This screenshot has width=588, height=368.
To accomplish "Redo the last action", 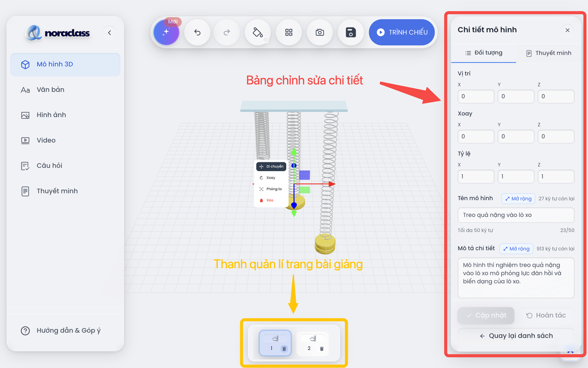I will coord(227,32).
